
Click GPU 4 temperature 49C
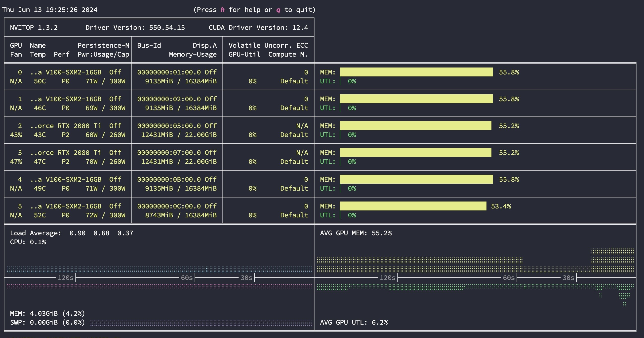(x=40, y=188)
